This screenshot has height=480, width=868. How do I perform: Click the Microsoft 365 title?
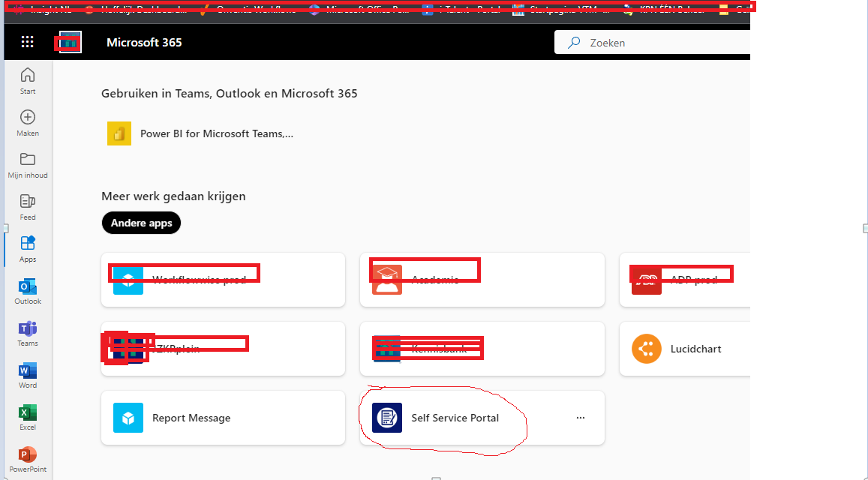[144, 43]
